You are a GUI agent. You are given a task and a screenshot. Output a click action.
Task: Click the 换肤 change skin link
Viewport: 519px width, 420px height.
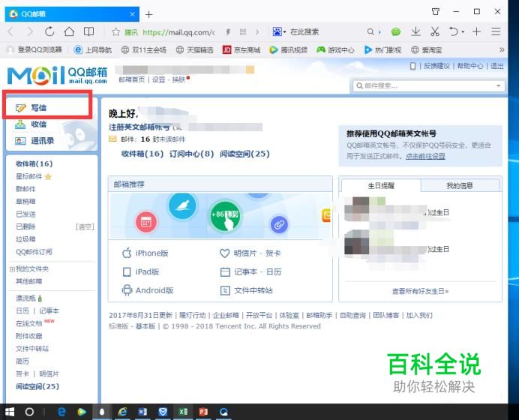click(178, 79)
